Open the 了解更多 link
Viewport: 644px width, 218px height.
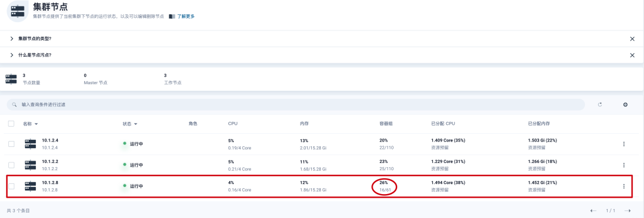tap(185, 17)
